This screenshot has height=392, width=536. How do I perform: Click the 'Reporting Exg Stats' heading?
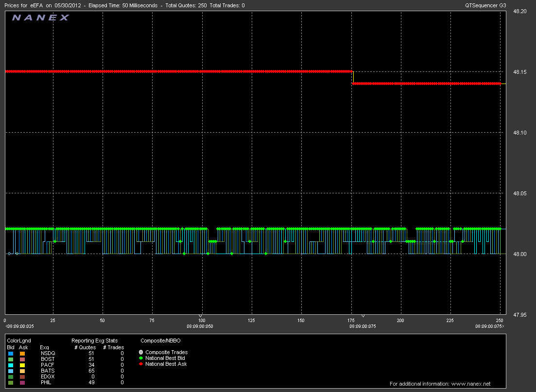(x=94, y=341)
